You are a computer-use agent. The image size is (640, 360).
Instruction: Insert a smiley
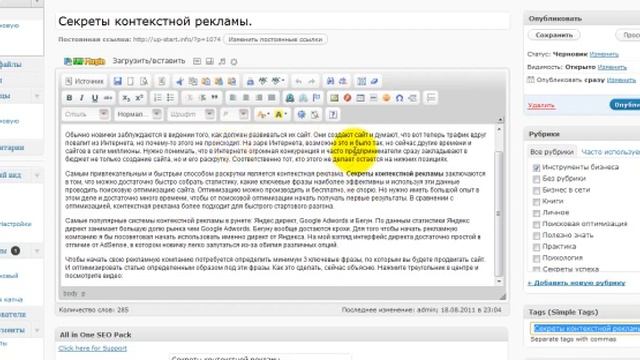(x=387, y=98)
